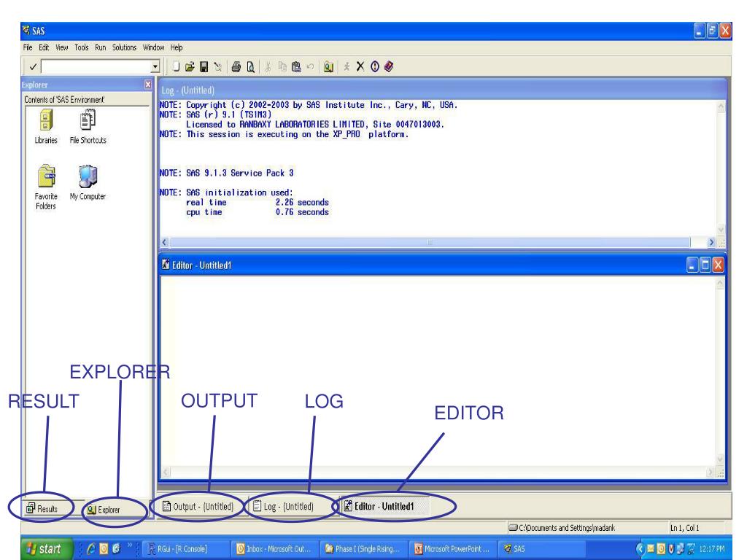
Task: Click the Log scroll-left arrow
Action: pyautogui.click(x=164, y=242)
